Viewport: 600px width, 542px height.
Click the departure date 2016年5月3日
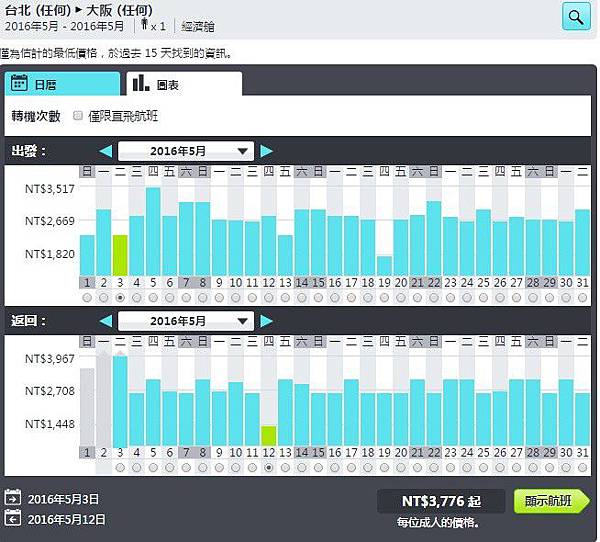click(63, 499)
